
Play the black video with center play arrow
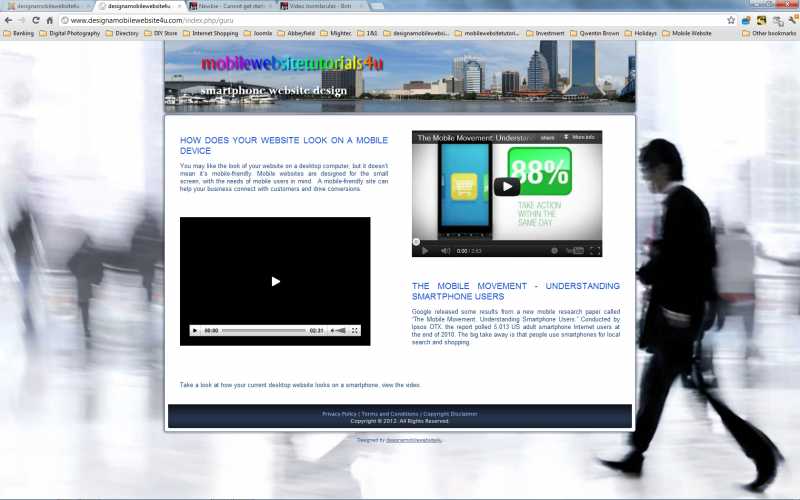pos(276,281)
